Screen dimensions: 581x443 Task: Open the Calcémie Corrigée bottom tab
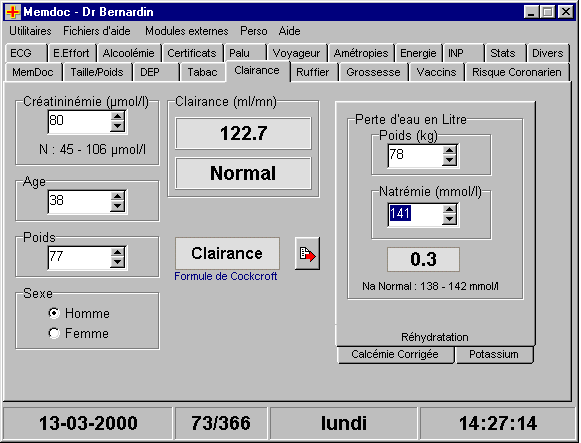[x=395, y=354]
